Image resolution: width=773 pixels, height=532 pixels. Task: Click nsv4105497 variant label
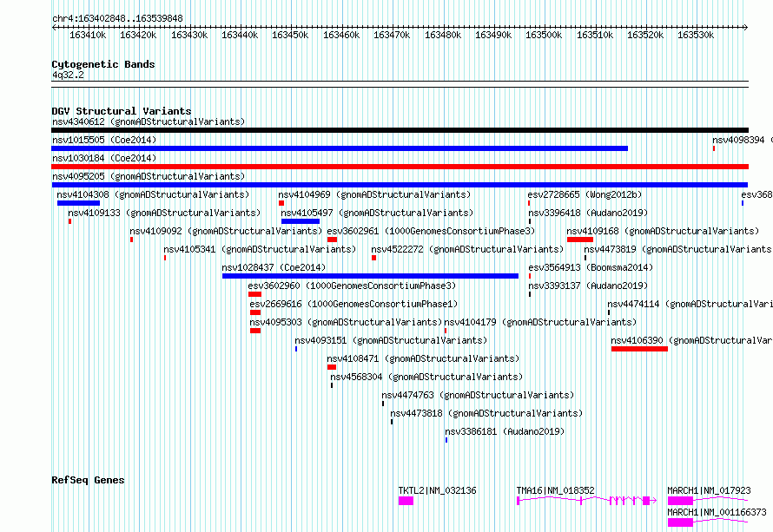point(377,213)
